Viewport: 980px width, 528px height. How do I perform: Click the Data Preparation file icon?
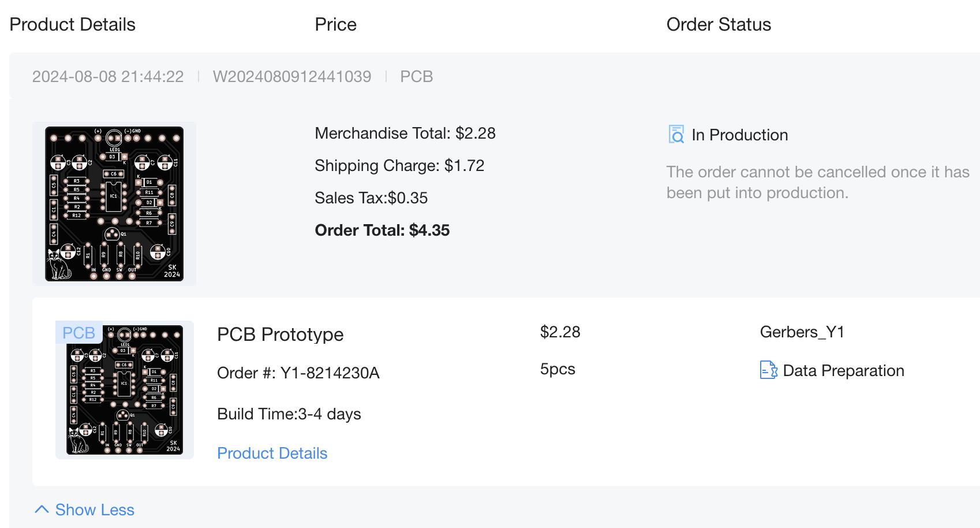point(769,370)
